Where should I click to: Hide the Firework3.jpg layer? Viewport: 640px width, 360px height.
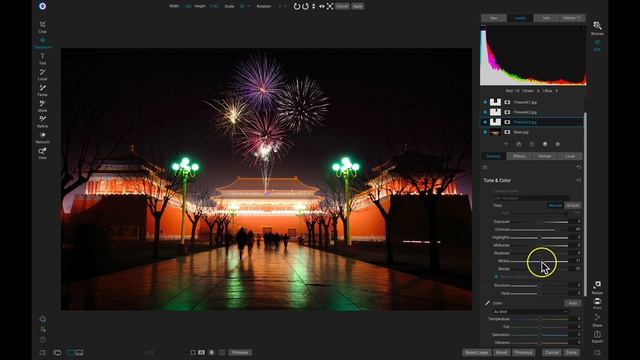tap(485, 122)
